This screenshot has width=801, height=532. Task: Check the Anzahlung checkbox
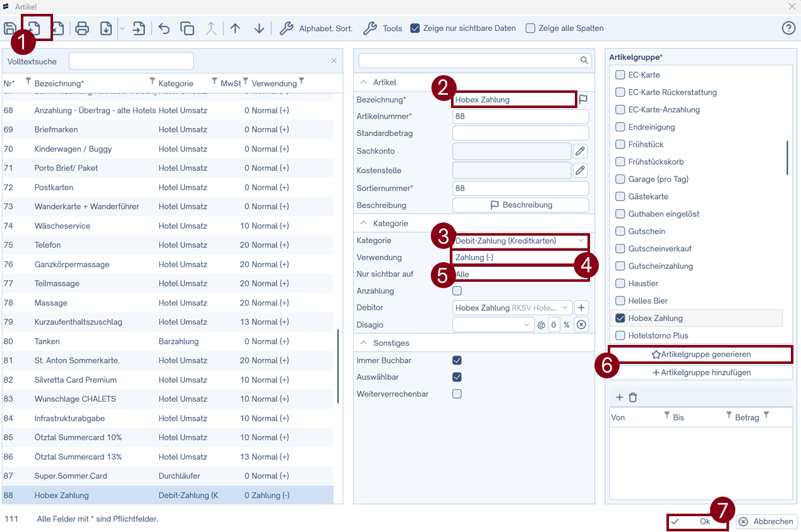[x=457, y=291]
